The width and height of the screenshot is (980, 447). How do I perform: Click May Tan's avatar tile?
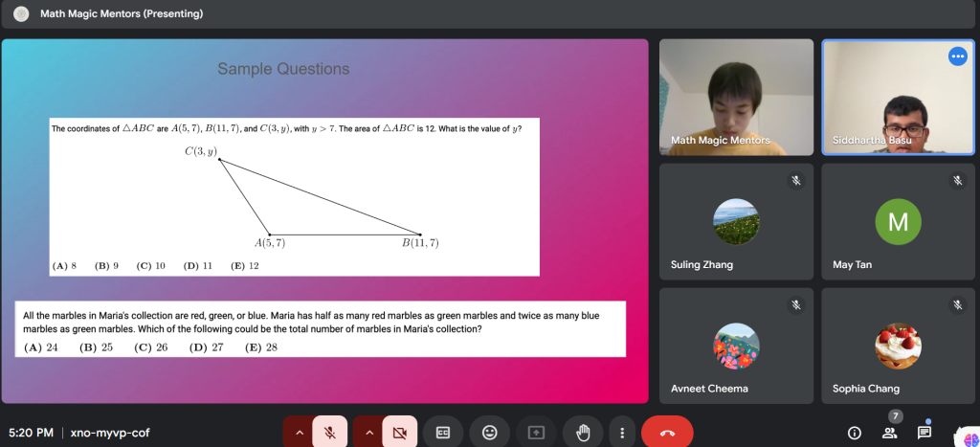(x=898, y=221)
